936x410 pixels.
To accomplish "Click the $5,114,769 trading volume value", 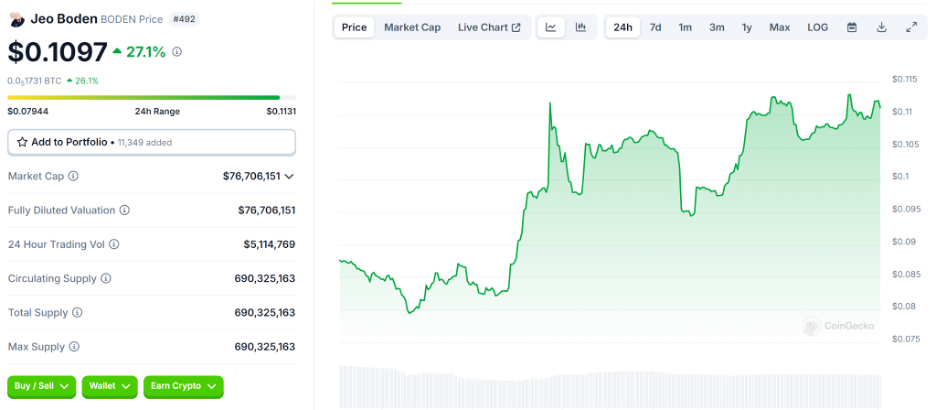I will click(269, 244).
